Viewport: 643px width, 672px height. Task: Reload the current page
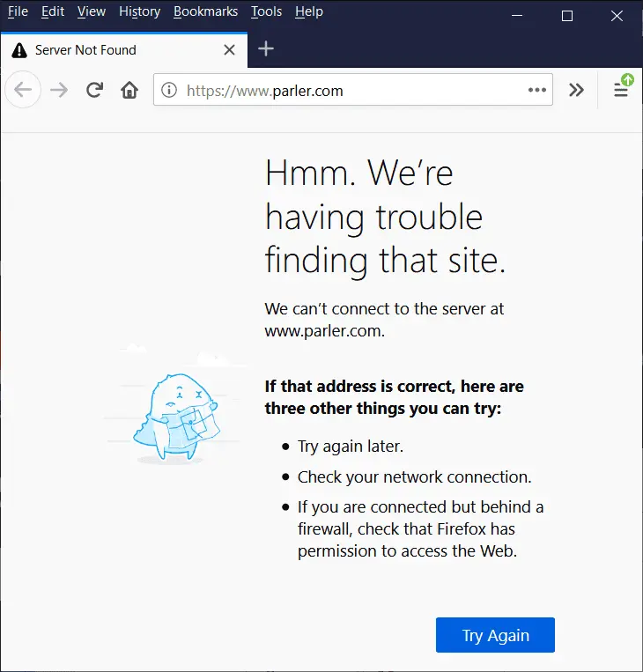click(x=94, y=90)
